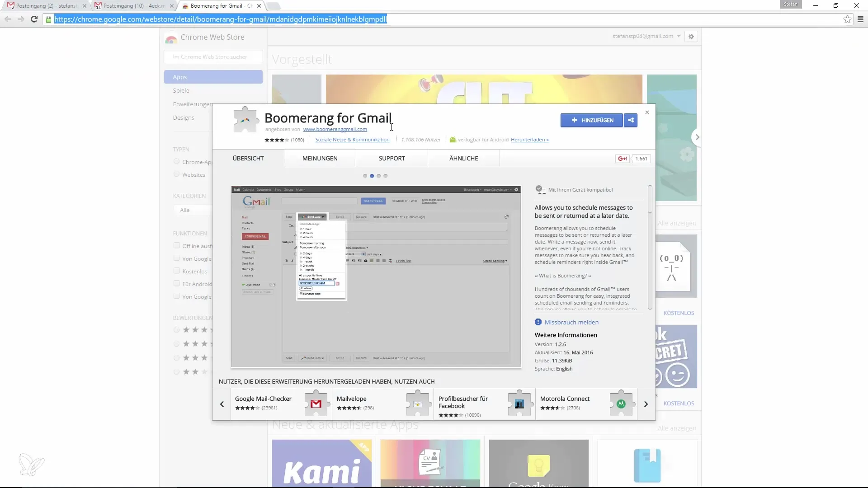Check the Für Android checkbox
Image resolution: width=868 pixels, height=488 pixels.
tap(176, 284)
